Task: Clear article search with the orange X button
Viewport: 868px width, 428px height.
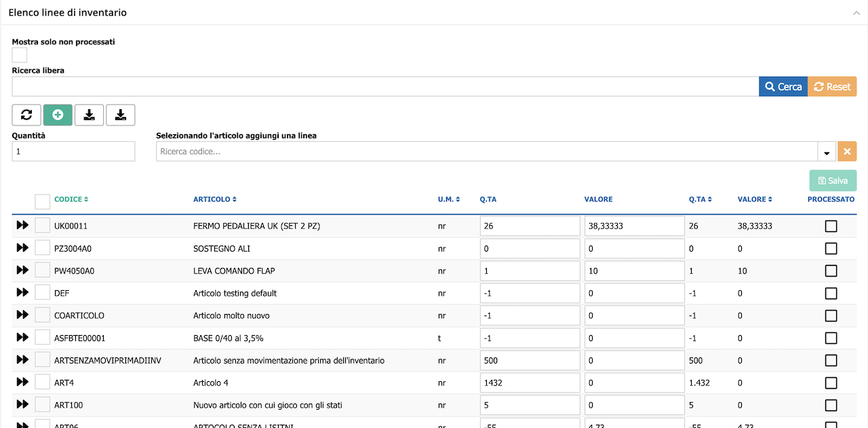Action: pos(847,151)
